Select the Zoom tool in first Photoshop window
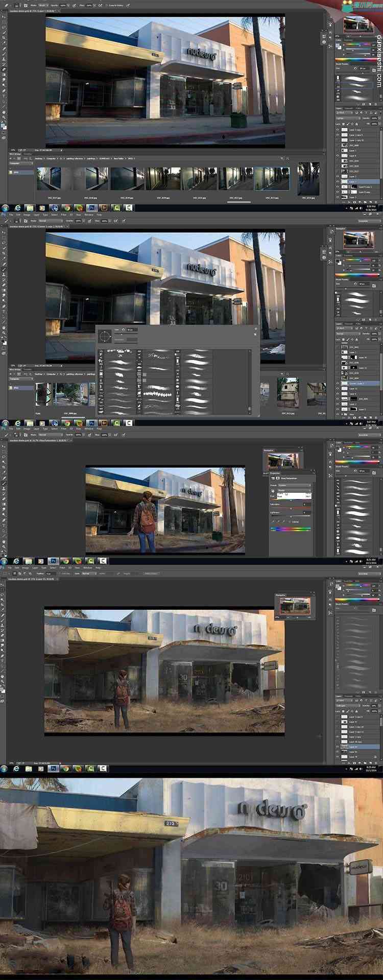 (4, 117)
